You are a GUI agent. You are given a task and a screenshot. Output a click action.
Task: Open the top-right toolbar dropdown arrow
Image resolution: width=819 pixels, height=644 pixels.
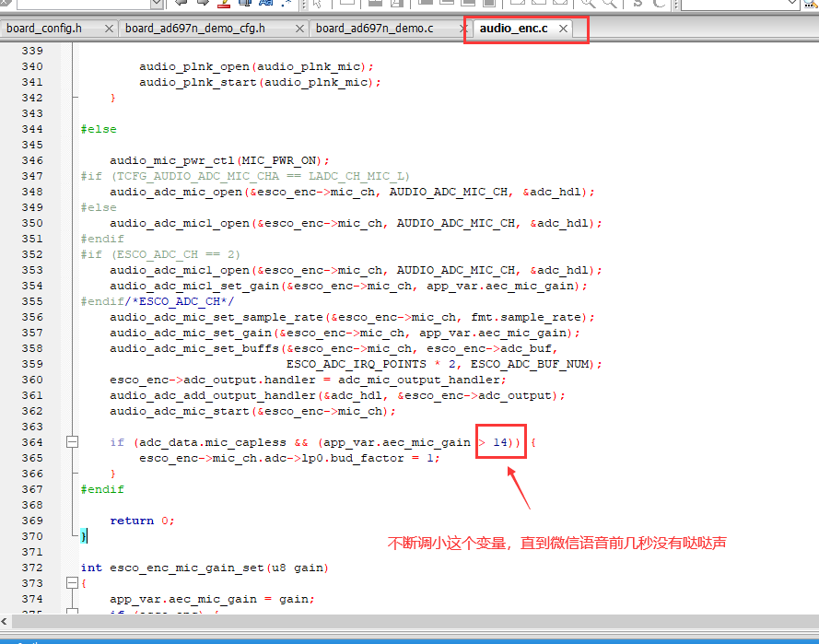coord(792,4)
